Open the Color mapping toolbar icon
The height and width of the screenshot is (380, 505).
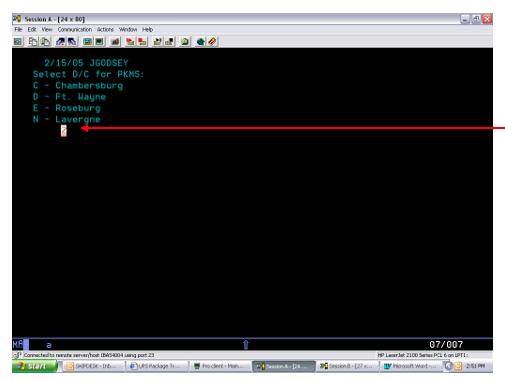pos(99,42)
